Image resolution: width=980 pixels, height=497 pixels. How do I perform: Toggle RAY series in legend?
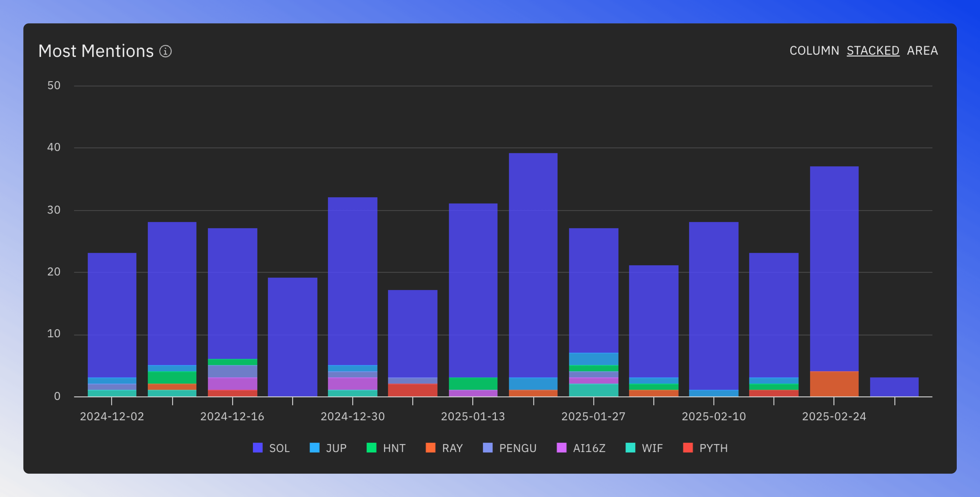point(444,448)
